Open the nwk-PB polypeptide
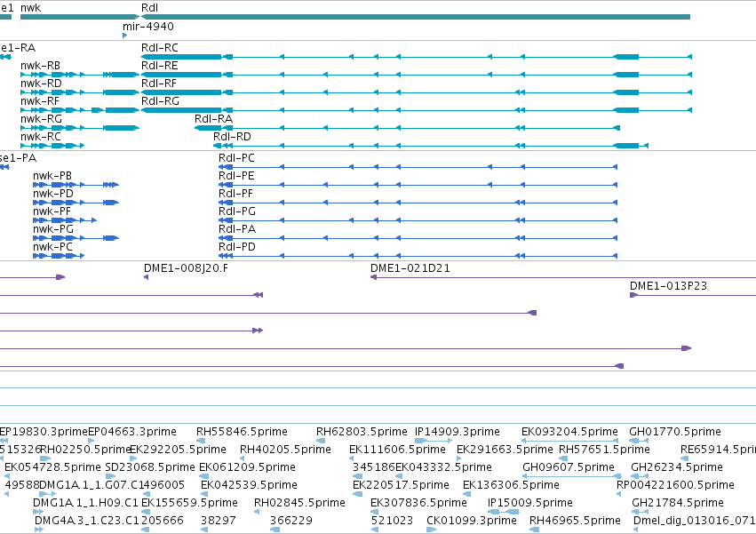 [52, 176]
